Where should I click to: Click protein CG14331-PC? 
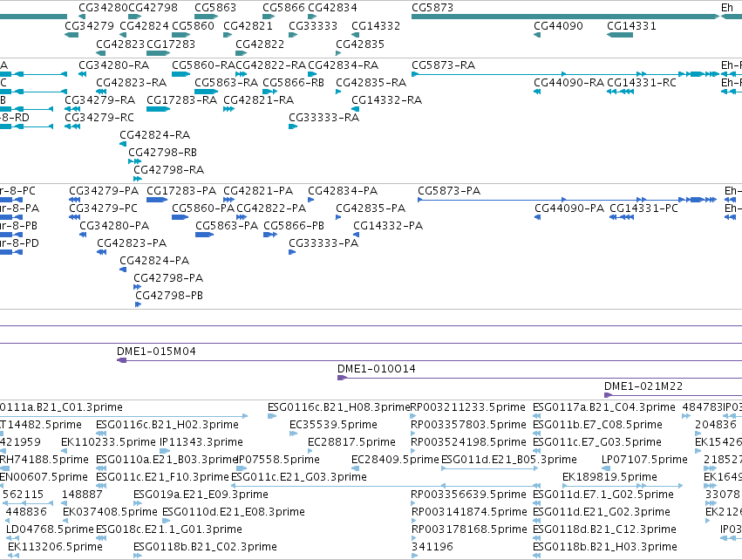[644, 208]
